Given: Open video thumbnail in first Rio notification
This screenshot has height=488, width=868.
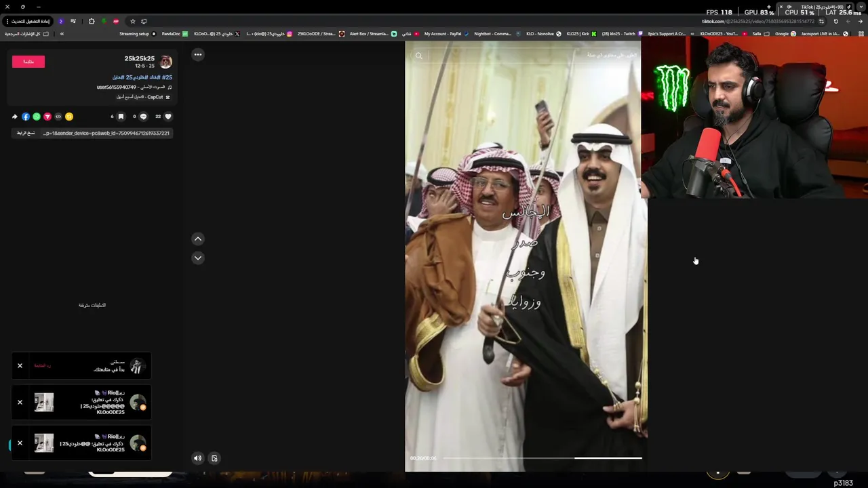Looking at the screenshot, I should tap(44, 403).
